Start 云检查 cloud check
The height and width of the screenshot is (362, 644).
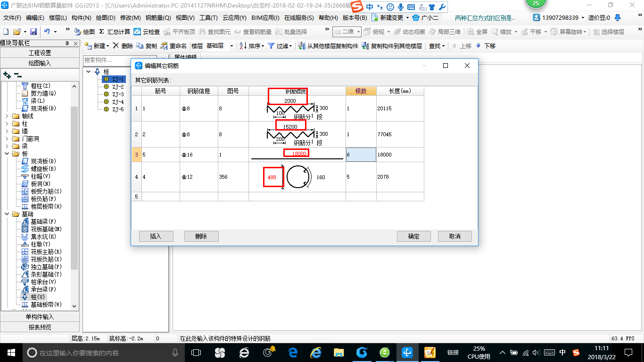(x=147, y=32)
